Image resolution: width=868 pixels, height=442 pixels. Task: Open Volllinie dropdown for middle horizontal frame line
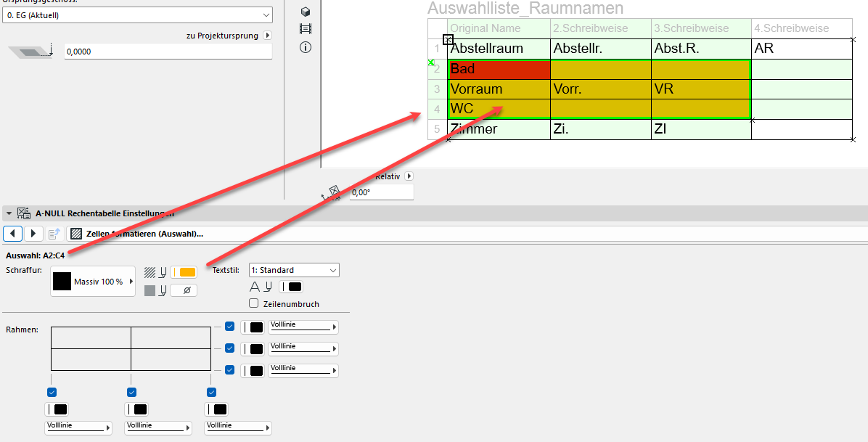pos(303,348)
